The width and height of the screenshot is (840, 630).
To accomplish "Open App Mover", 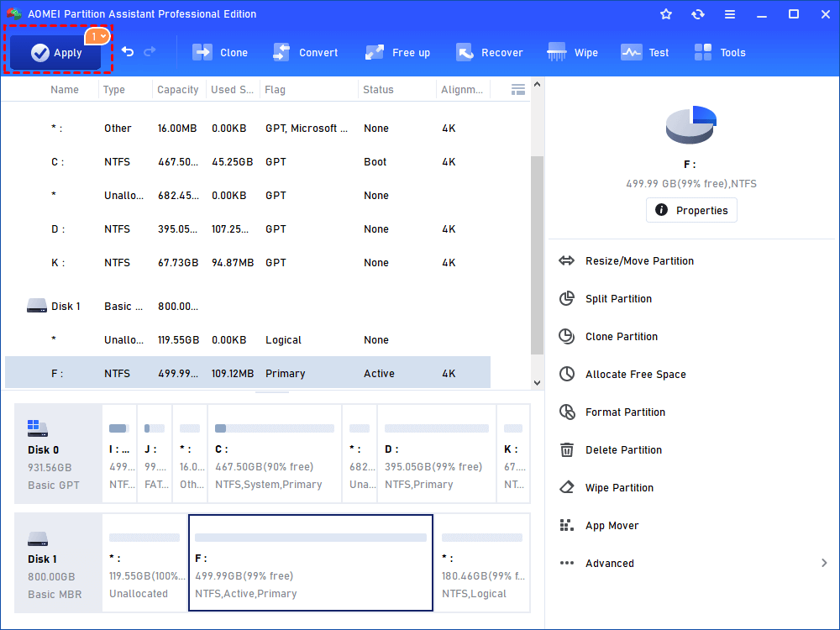I will coord(612,526).
